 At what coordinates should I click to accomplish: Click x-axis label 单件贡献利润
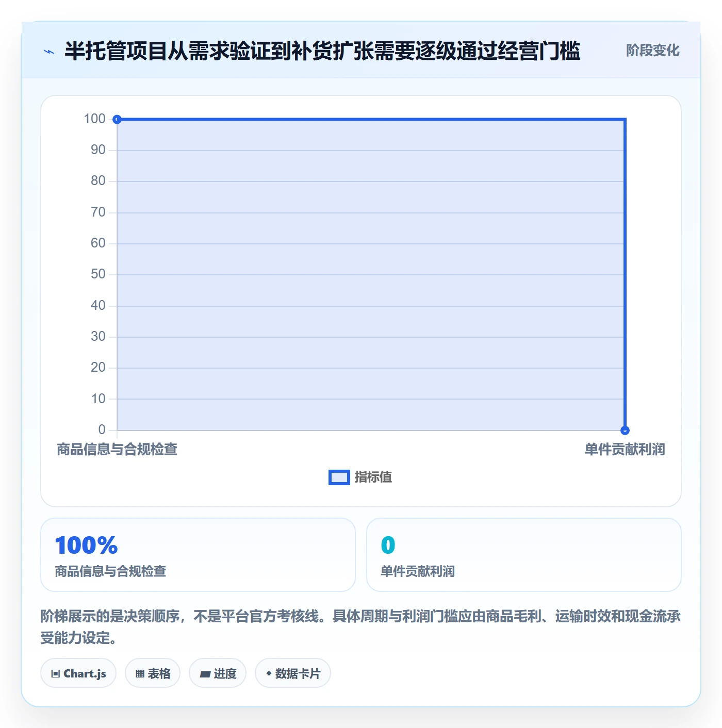point(625,450)
